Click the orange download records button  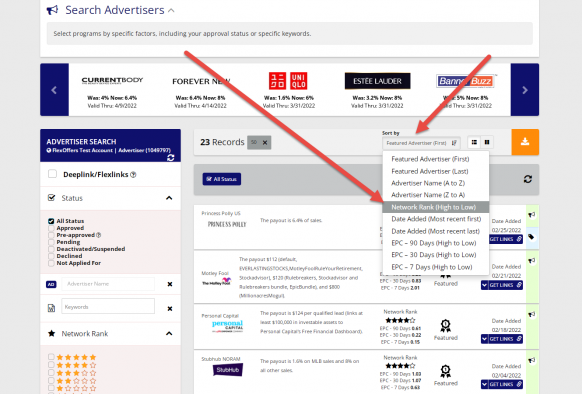[x=525, y=142]
